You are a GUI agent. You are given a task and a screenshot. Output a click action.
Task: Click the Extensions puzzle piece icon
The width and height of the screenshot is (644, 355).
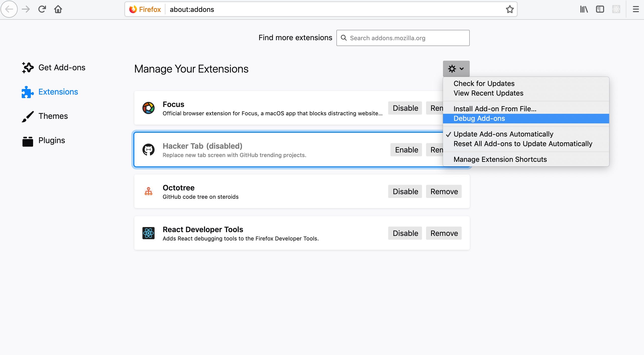coord(28,92)
